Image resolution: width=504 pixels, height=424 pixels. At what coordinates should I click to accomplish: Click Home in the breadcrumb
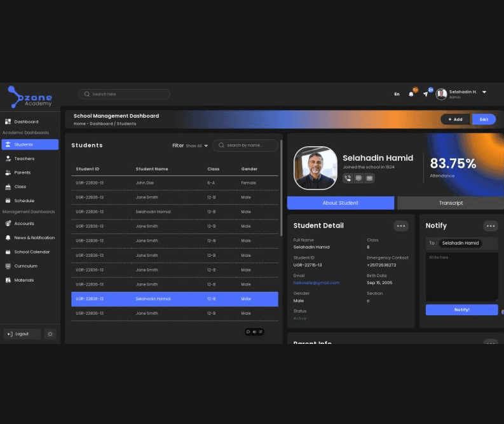[x=79, y=124]
